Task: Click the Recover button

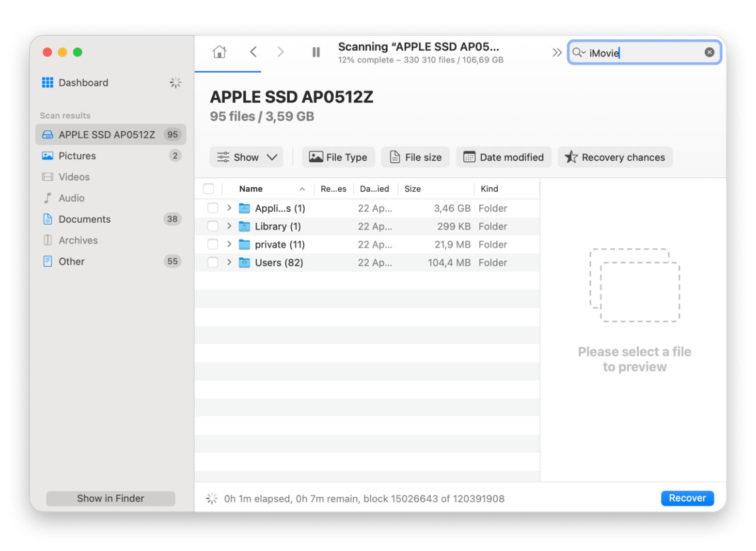Action: 687,498
